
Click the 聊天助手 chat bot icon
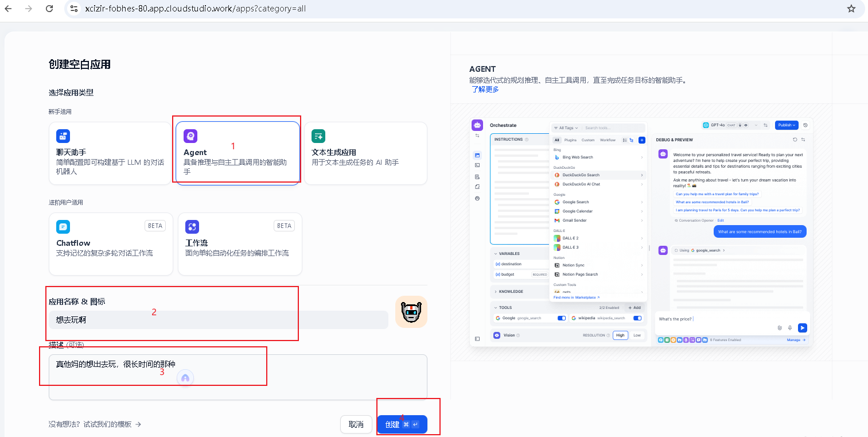click(63, 136)
